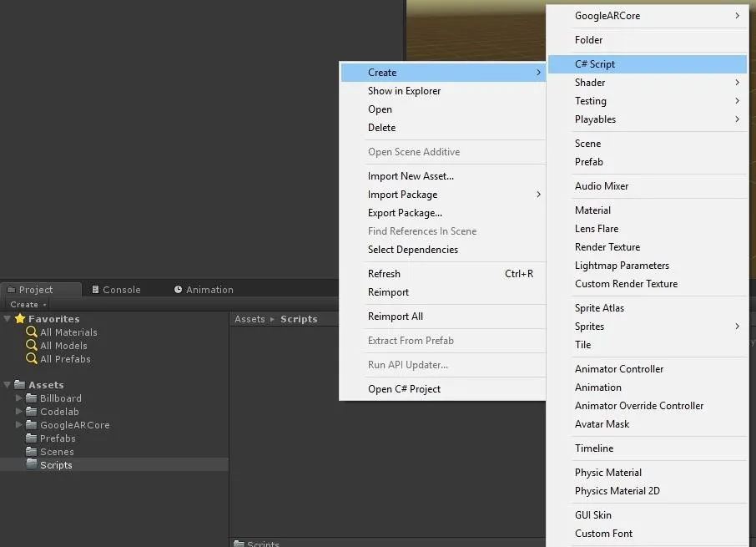Select Lightmap Parameters menu entry
756x547 pixels.
click(648, 266)
